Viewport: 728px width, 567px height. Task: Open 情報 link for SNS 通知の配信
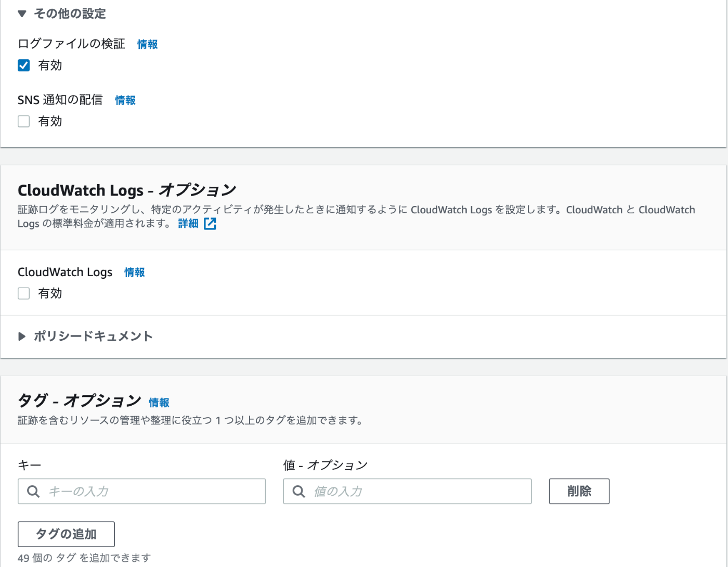pyautogui.click(x=125, y=100)
